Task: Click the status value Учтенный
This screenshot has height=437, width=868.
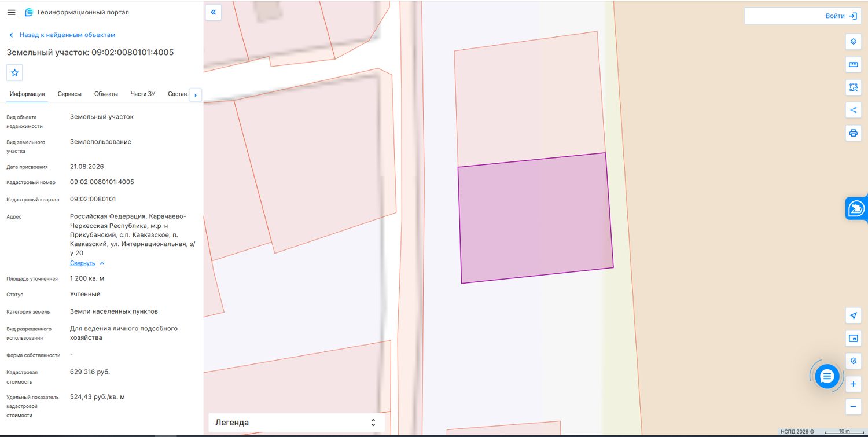Action: click(85, 294)
